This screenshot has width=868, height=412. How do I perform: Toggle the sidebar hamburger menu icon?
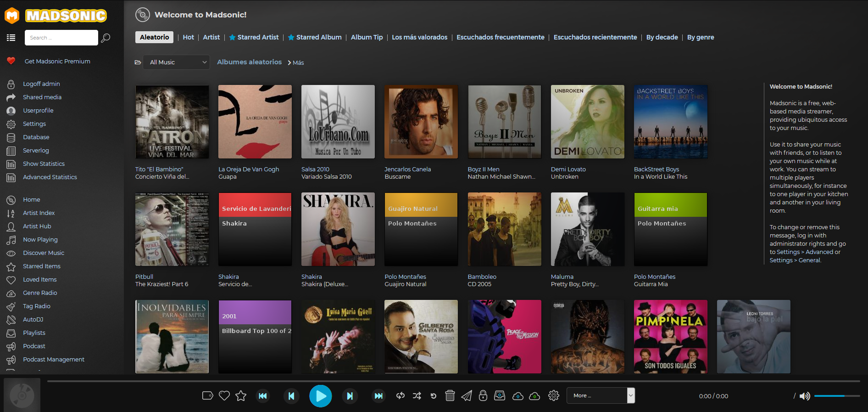[x=11, y=38]
